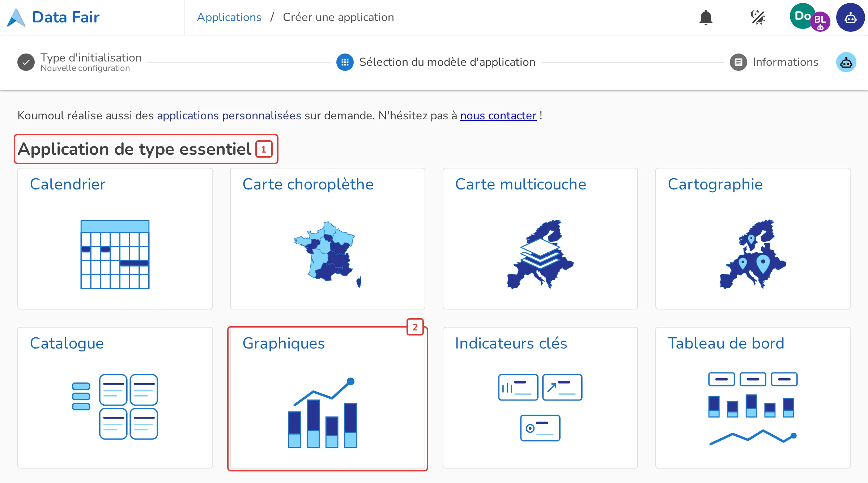Choose the Calendrier card title

point(68,184)
